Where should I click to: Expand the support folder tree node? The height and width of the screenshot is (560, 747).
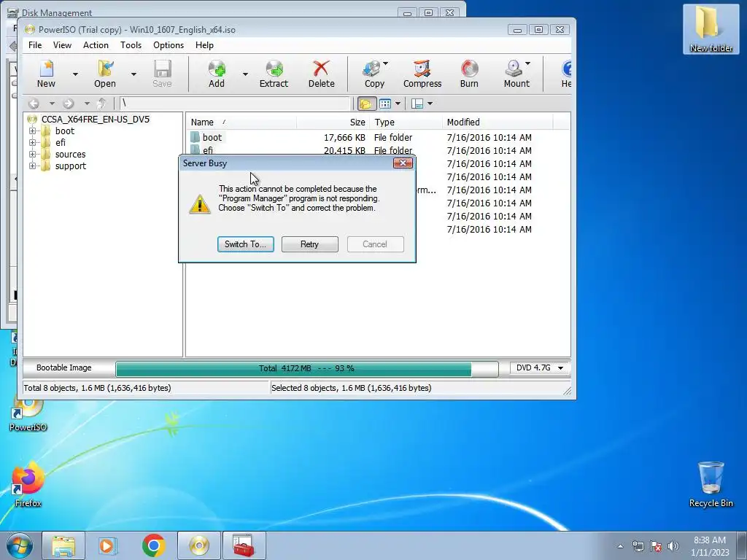tap(32, 166)
